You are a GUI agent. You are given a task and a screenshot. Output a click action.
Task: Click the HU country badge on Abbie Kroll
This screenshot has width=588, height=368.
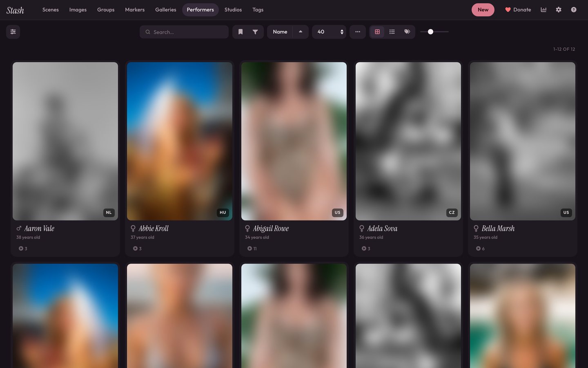coord(223,213)
